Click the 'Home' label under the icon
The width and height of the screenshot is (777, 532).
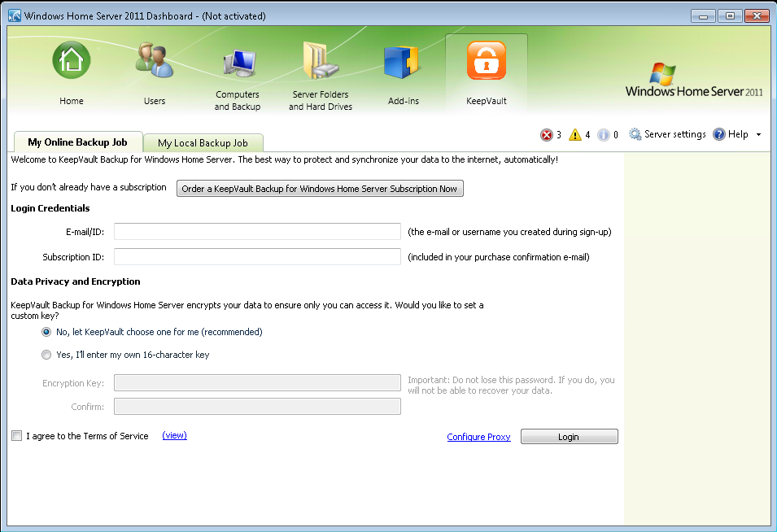72,101
